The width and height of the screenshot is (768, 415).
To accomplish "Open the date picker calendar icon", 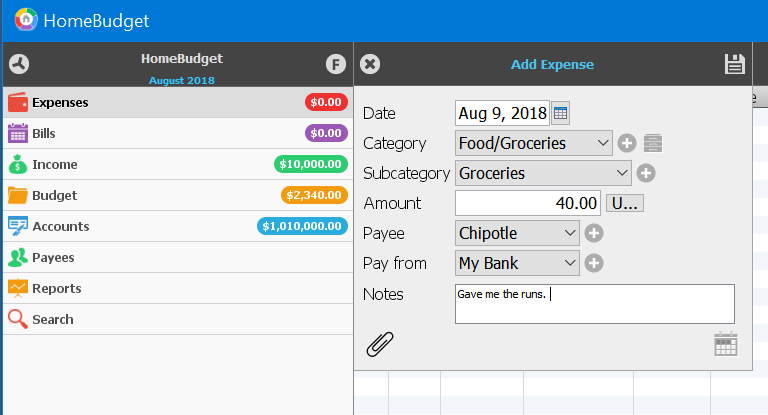I will click(561, 113).
